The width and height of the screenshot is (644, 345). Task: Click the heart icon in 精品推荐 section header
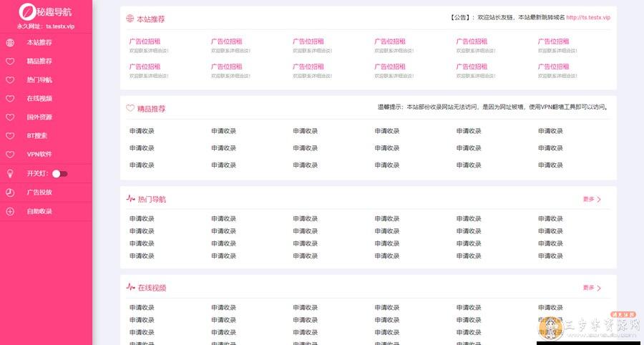click(130, 109)
